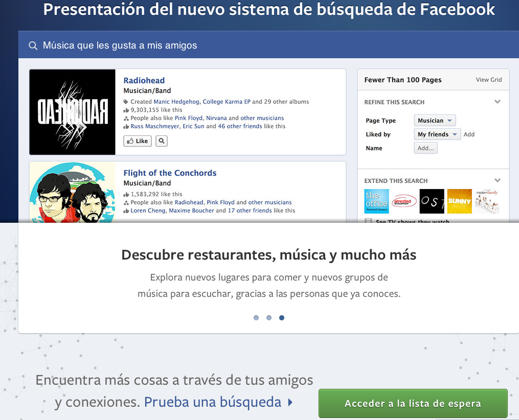This screenshot has height=420, width=519.
Task: Click the arrow after Prueba una búsqueda
Action: click(x=290, y=403)
